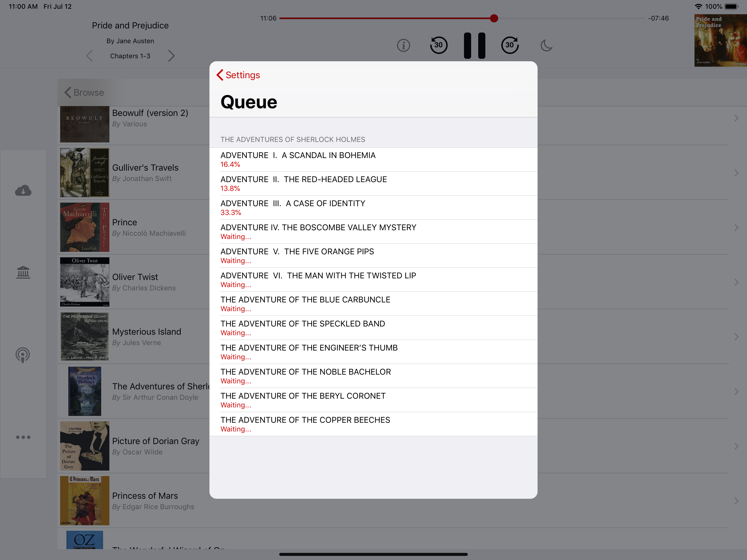
Task: Open Beowulf row disclosure chevron
Action: tap(736, 118)
